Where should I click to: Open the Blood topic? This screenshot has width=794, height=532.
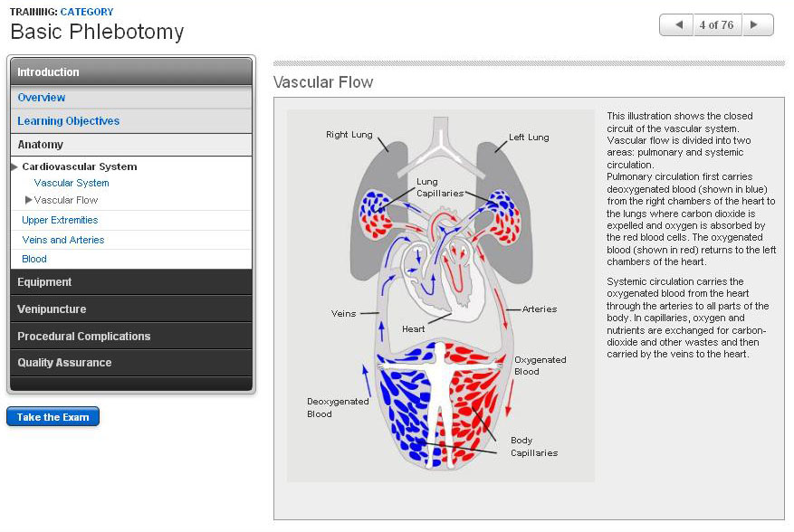(34, 259)
